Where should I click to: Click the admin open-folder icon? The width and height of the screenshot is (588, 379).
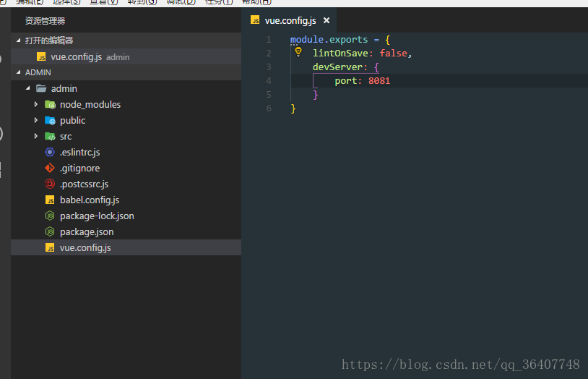[41, 88]
